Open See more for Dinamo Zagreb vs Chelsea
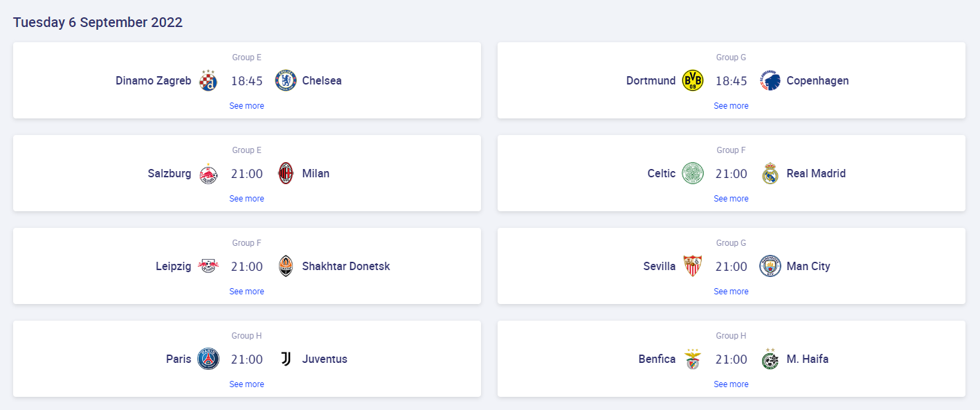This screenshot has width=980, height=410. click(247, 106)
